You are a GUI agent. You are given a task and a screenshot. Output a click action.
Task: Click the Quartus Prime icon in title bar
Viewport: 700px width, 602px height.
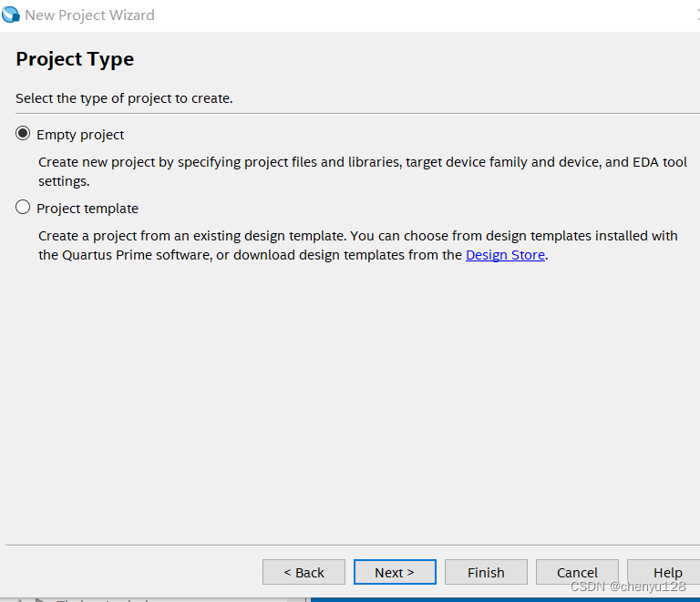[11, 15]
